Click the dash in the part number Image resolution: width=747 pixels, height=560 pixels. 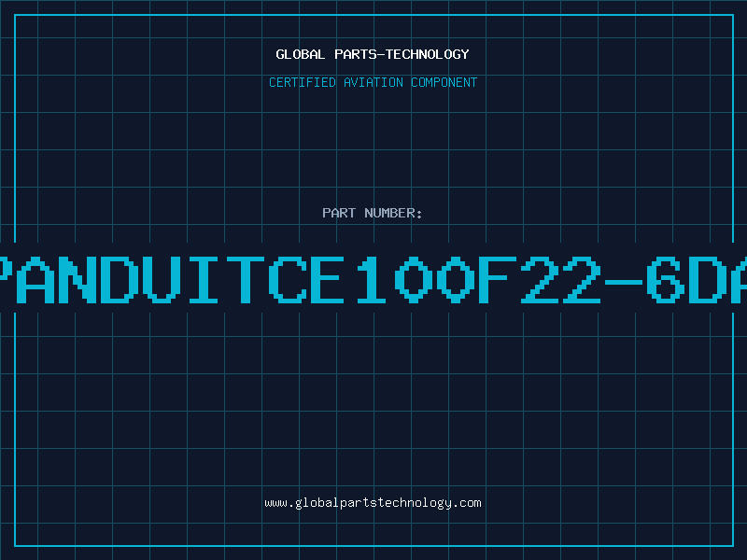click(624, 282)
